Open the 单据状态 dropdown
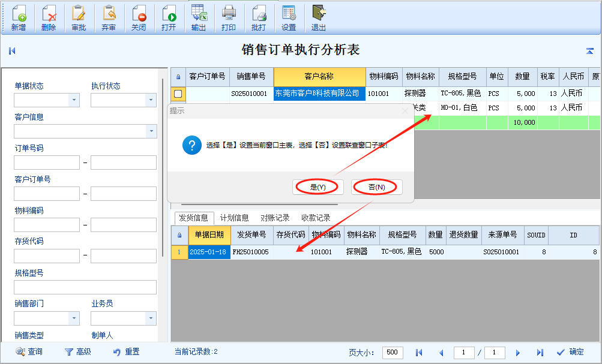The image size is (602, 364). click(x=74, y=100)
